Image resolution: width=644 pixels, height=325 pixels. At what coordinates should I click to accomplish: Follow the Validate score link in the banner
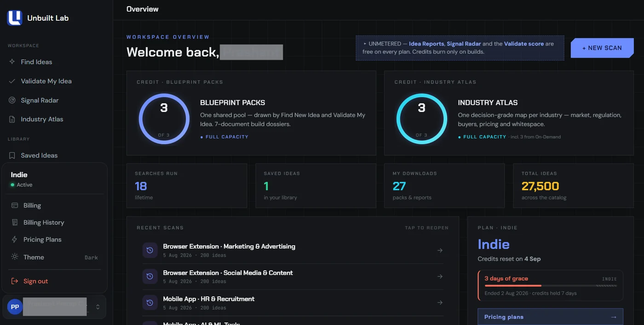(523, 44)
